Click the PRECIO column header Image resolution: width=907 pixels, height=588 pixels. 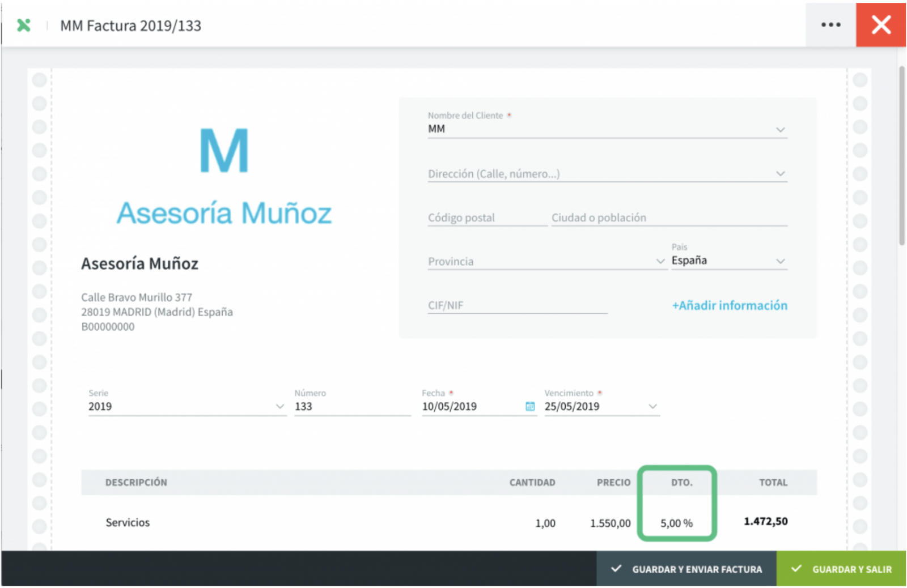pyautogui.click(x=613, y=482)
